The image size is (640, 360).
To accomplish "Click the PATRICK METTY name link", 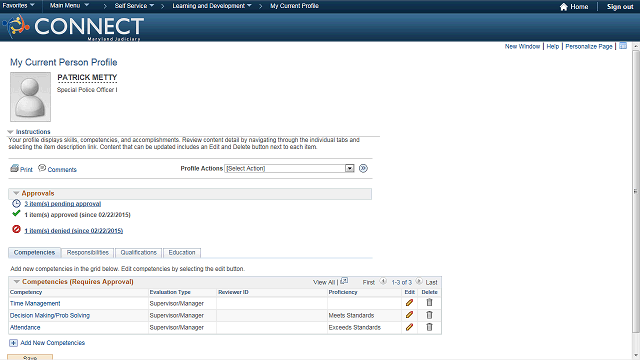I will 87,77.
